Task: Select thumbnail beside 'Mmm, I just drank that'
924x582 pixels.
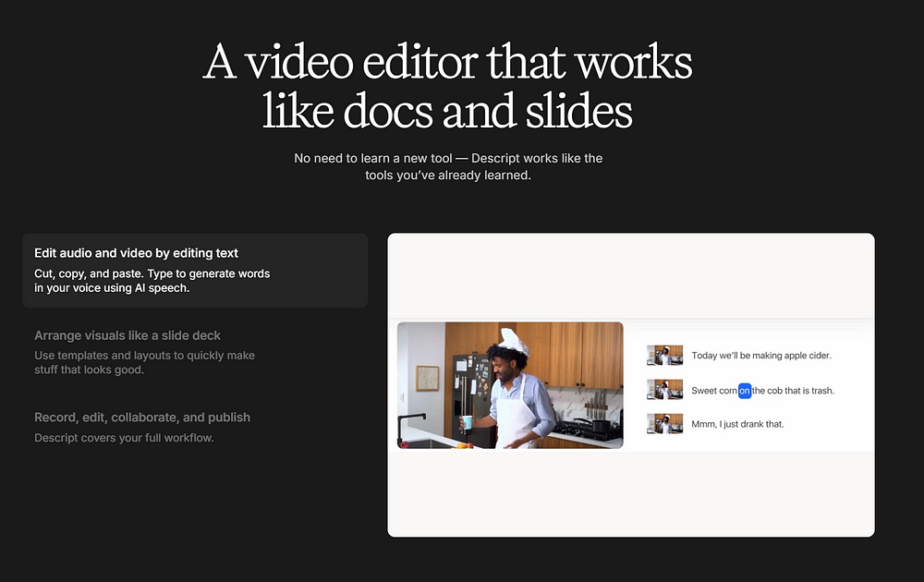Action: tap(664, 423)
